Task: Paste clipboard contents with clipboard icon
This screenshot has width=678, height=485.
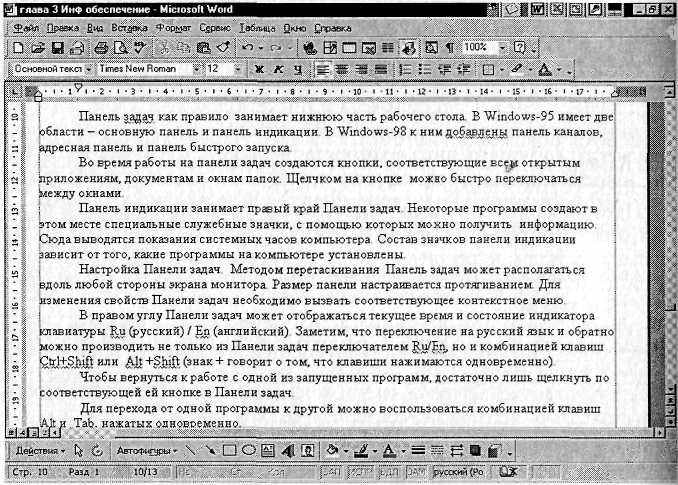Action: click(203, 48)
